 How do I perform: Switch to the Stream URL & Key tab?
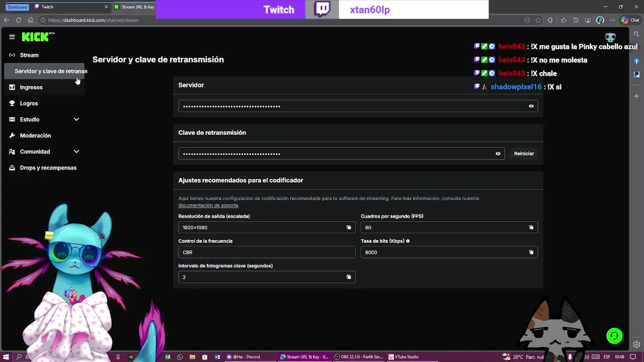coord(134,7)
